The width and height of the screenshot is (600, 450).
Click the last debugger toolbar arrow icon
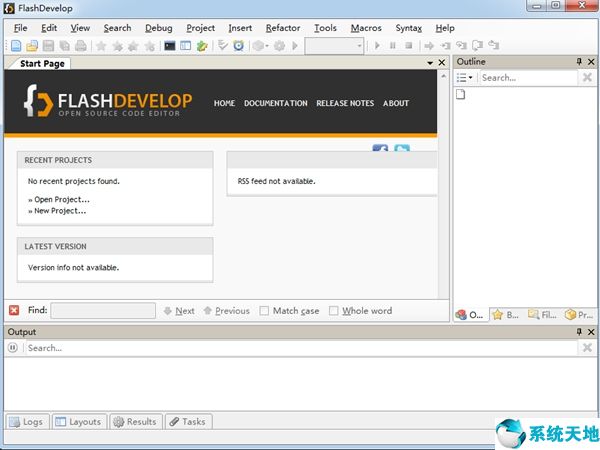pyautogui.click(x=494, y=46)
